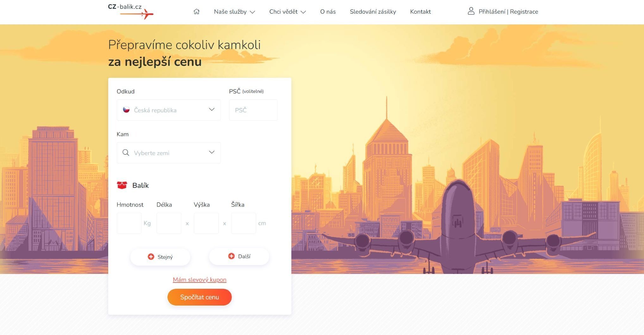Expand the Naše služby menu
The image size is (644, 335).
[234, 12]
